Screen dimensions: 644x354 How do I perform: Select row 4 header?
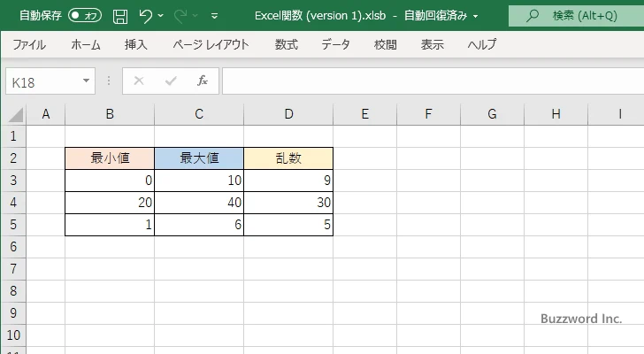pos(13,203)
